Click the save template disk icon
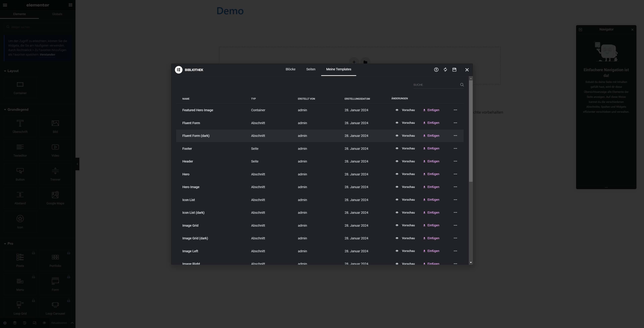Screen dimensions: 644x328 [x=454, y=70]
